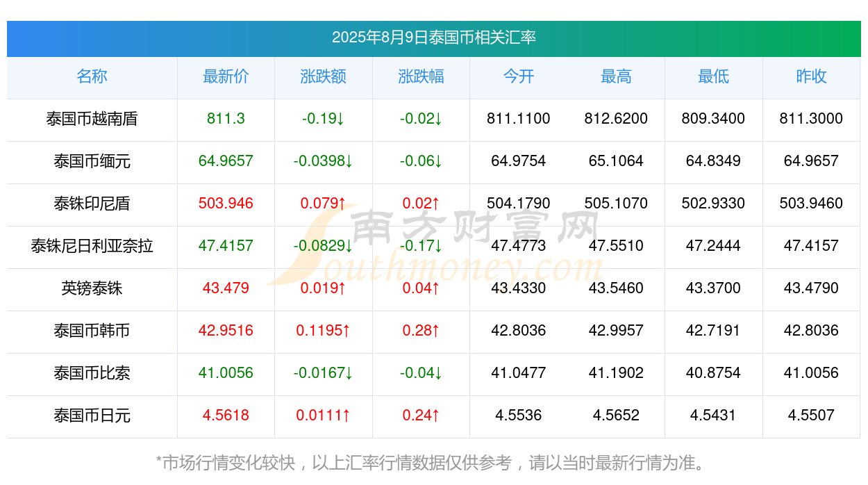Click latest price 41.0056 in green
Viewport: 868px width, 485px height.
click(x=226, y=373)
